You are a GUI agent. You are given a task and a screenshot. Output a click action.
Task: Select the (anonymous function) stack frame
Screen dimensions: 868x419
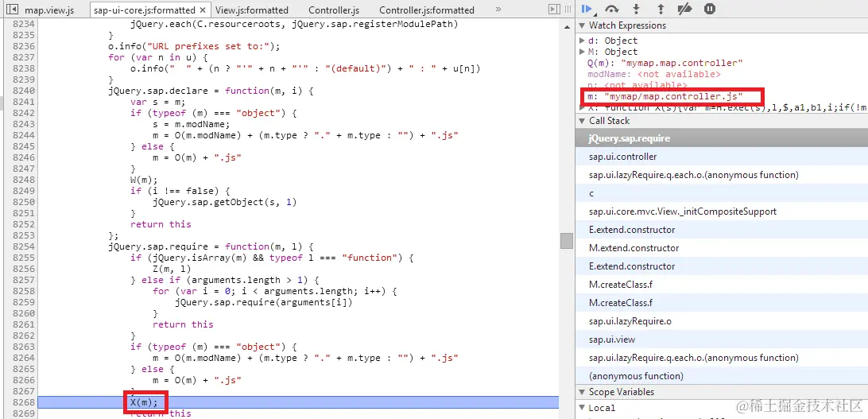[x=722, y=376]
